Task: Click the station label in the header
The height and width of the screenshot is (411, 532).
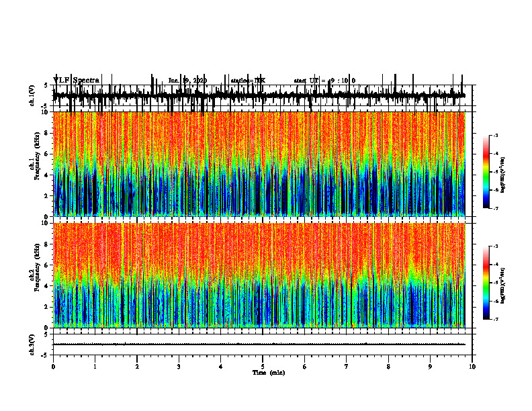Action: click(248, 81)
